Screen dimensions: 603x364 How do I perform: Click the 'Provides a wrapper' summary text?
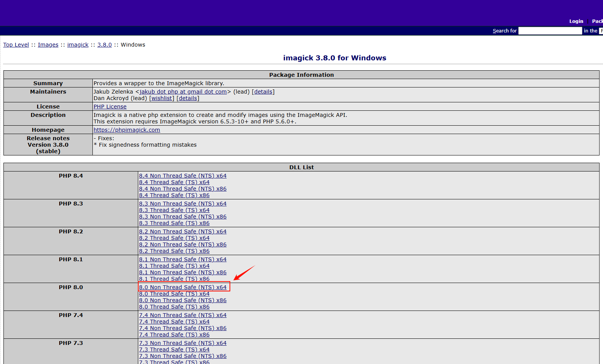tap(159, 83)
